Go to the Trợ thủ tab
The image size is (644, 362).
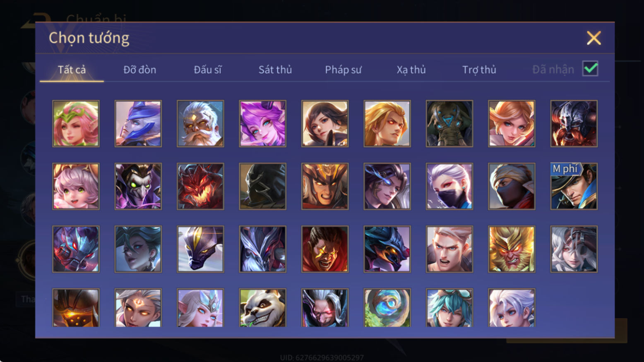pyautogui.click(x=479, y=70)
